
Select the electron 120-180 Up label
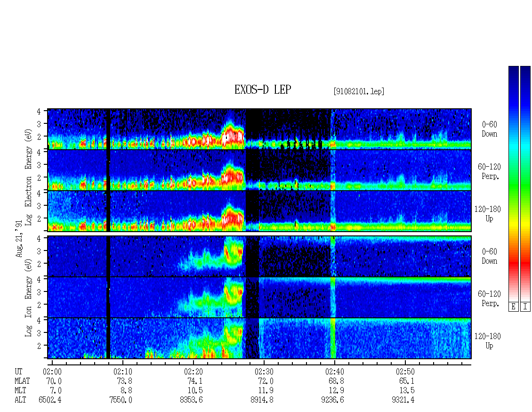488,214
